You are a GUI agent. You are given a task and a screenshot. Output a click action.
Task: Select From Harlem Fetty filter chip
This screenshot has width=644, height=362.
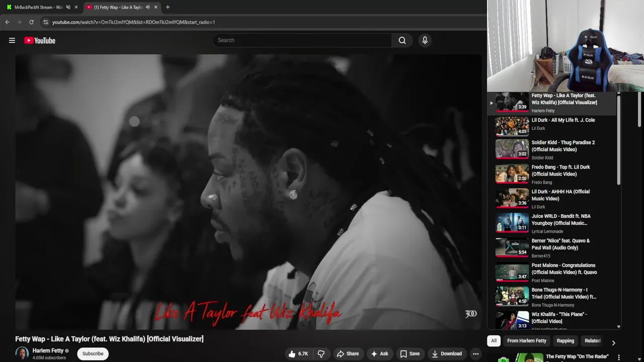526,341
